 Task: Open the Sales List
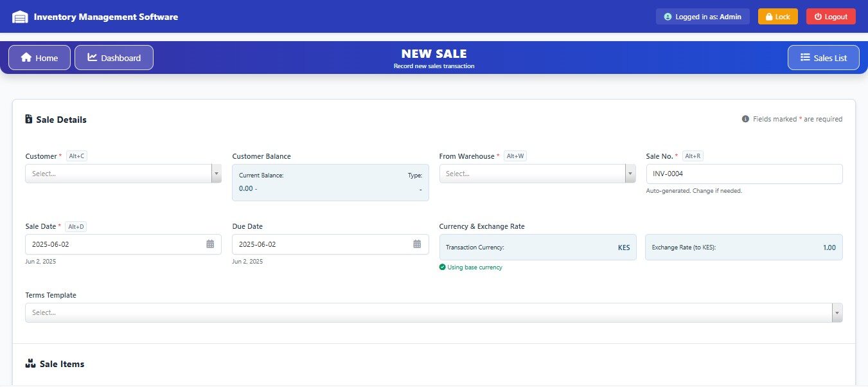pyautogui.click(x=824, y=58)
